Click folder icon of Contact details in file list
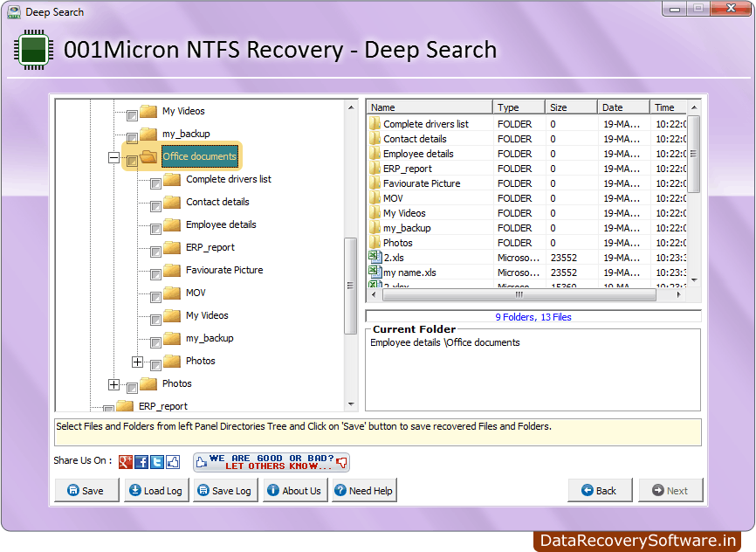 (x=375, y=139)
